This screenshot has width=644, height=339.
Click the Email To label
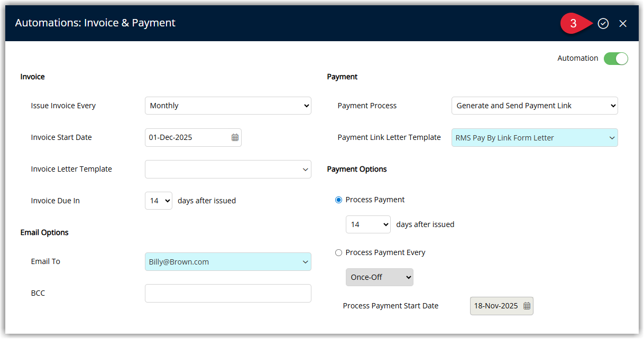45,261
